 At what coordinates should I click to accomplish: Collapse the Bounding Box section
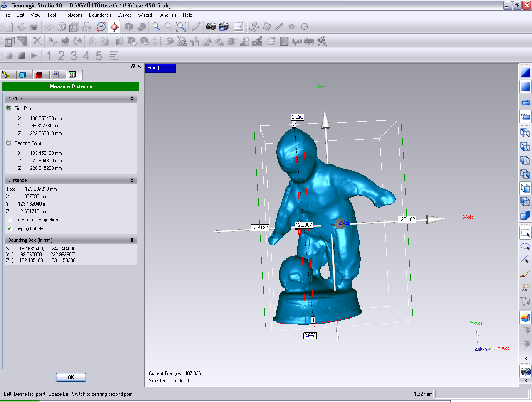[x=132, y=240]
